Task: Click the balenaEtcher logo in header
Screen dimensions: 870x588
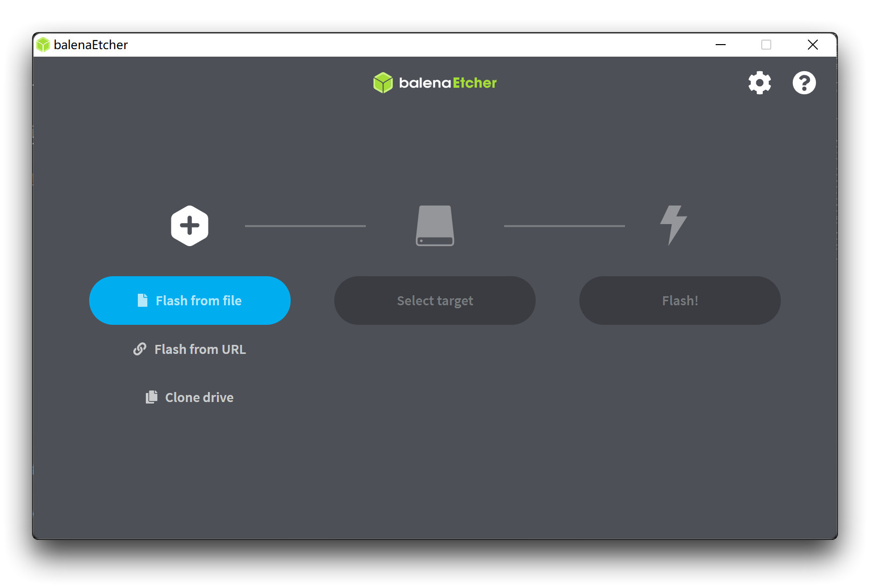Action: coord(435,83)
